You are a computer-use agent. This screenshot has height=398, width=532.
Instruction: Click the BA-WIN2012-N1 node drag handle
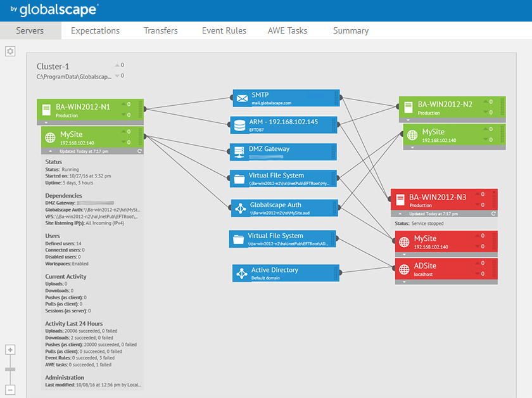140,110
